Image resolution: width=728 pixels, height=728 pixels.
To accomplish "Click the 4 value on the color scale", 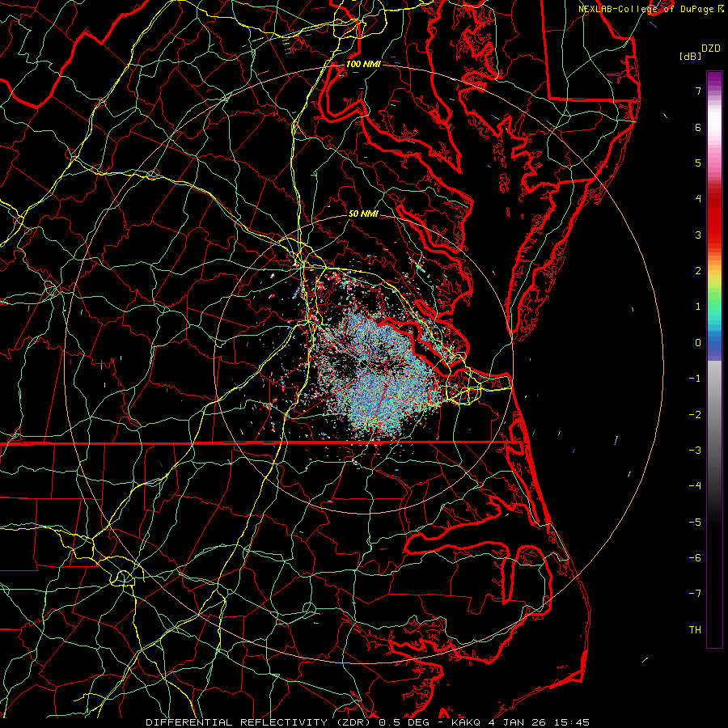I will tap(698, 199).
